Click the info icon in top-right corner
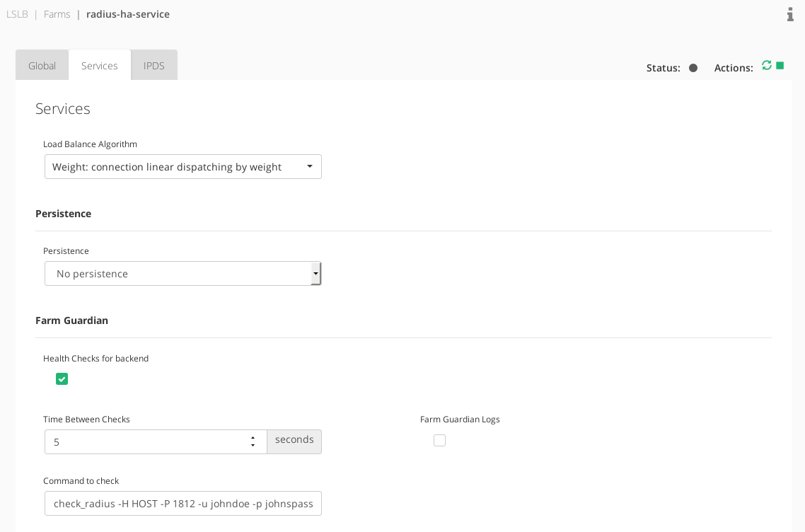Screen dimensions: 805x532 tap(790, 14)
